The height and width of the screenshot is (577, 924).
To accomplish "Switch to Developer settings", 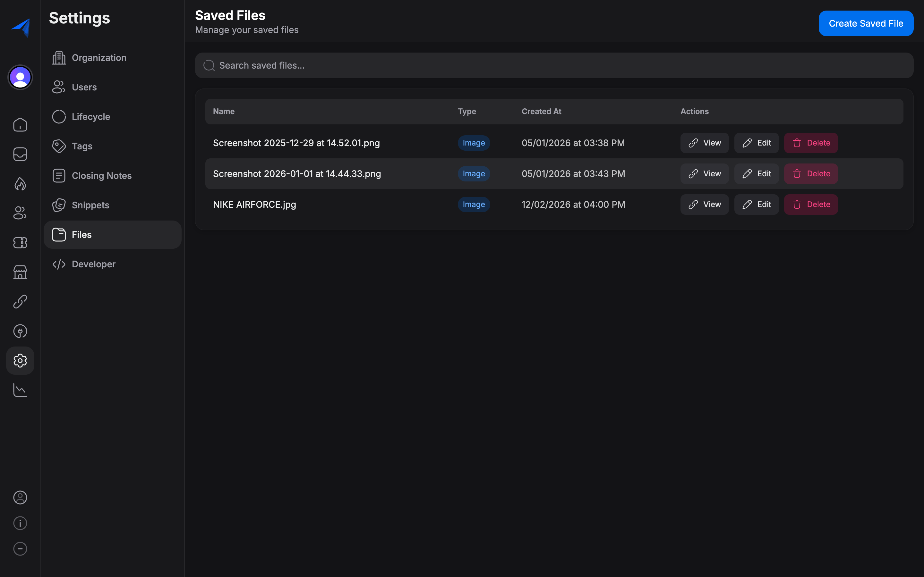I will (94, 264).
